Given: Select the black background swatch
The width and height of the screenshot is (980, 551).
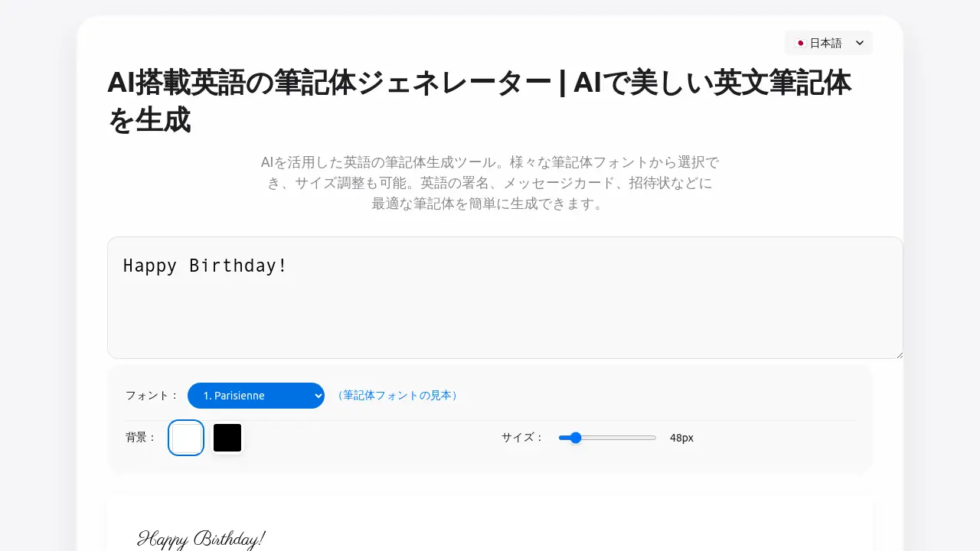Looking at the screenshot, I should [x=227, y=438].
